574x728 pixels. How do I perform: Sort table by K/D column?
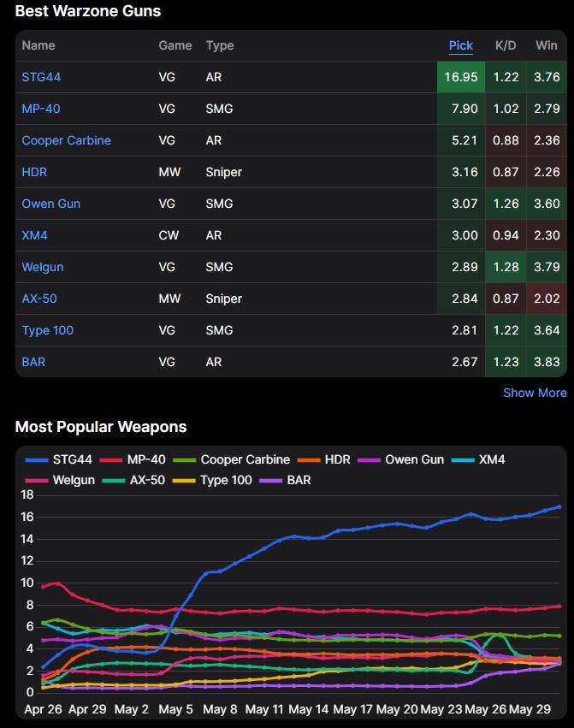click(506, 45)
